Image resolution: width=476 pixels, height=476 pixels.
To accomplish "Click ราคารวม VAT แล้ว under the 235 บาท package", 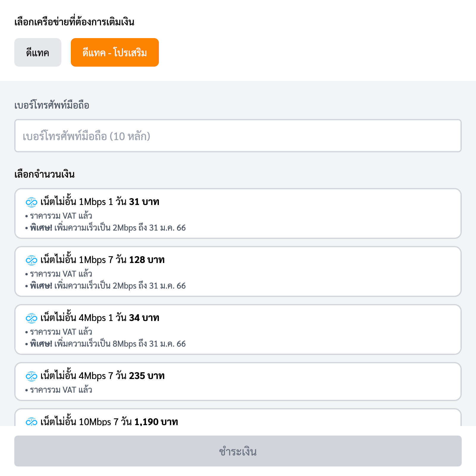I will tap(61, 390).
